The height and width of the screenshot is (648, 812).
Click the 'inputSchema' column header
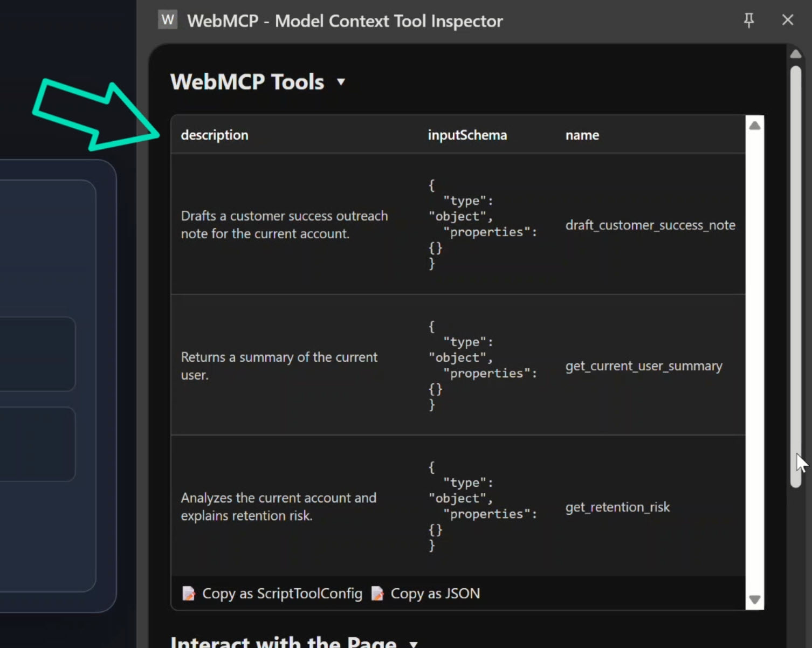[467, 135]
